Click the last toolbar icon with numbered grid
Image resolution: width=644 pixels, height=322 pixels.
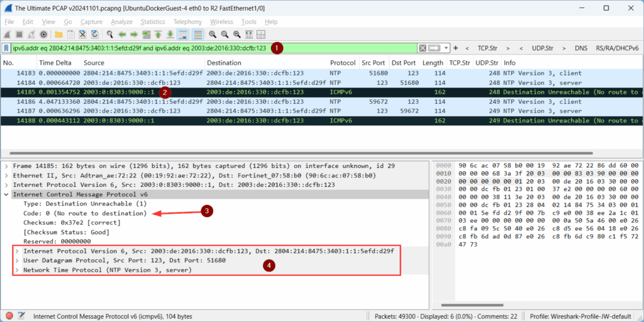(261, 34)
